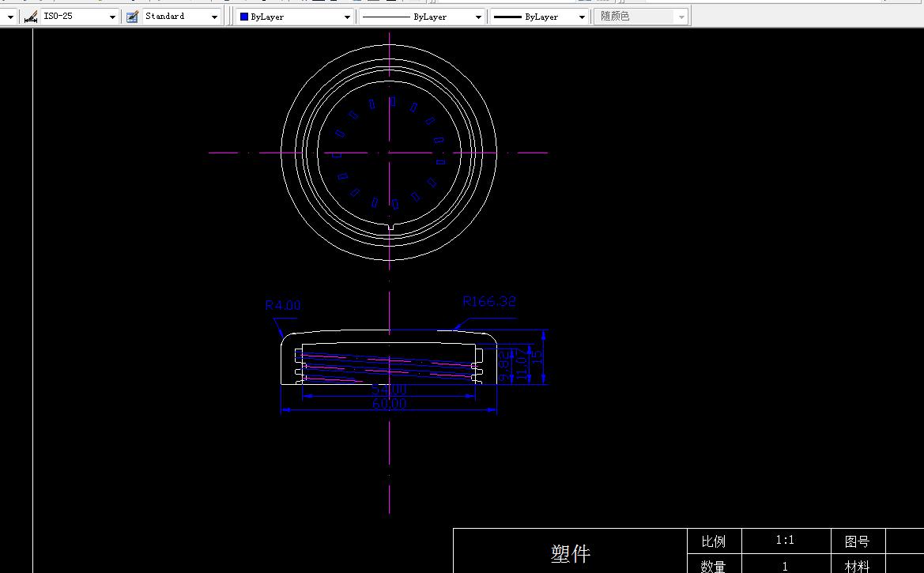Open the Standard text style dropdown
The image size is (924, 573).
(x=214, y=15)
